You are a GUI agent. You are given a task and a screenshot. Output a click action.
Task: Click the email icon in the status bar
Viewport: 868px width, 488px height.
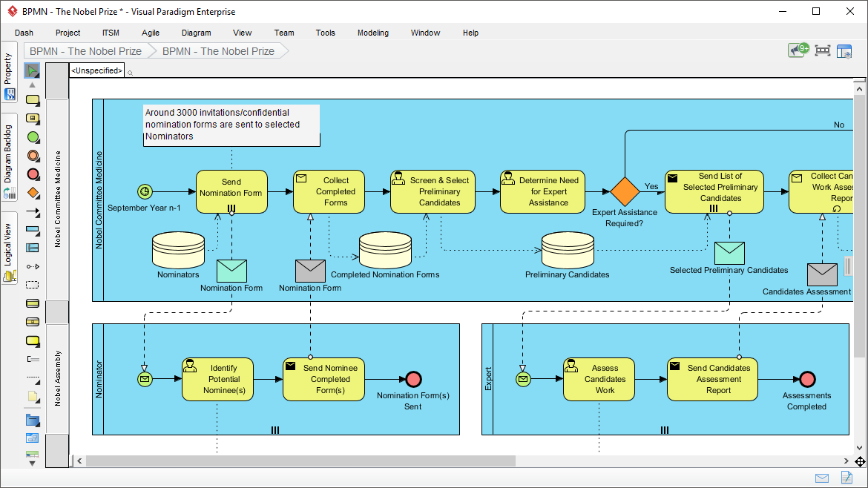(821, 478)
